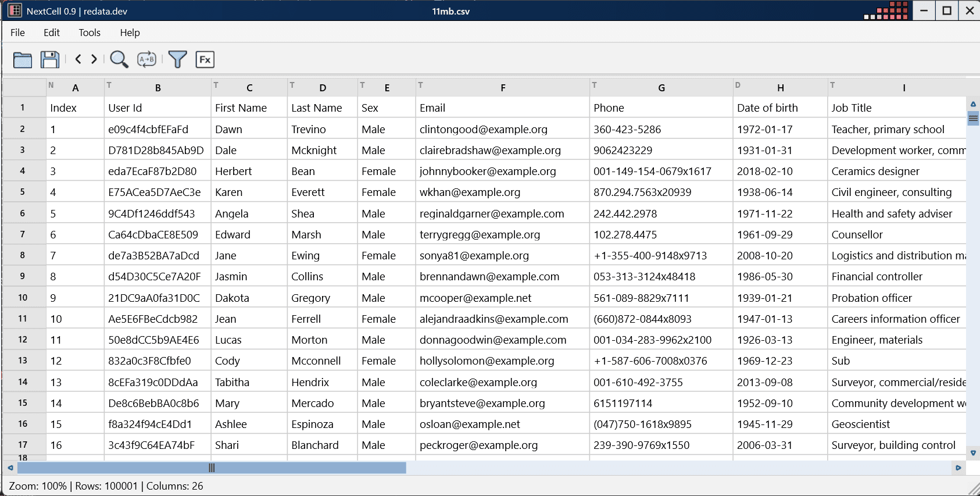Go back with the left chevron toolbar button
This screenshot has width=980, height=496.
[x=78, y=59]
